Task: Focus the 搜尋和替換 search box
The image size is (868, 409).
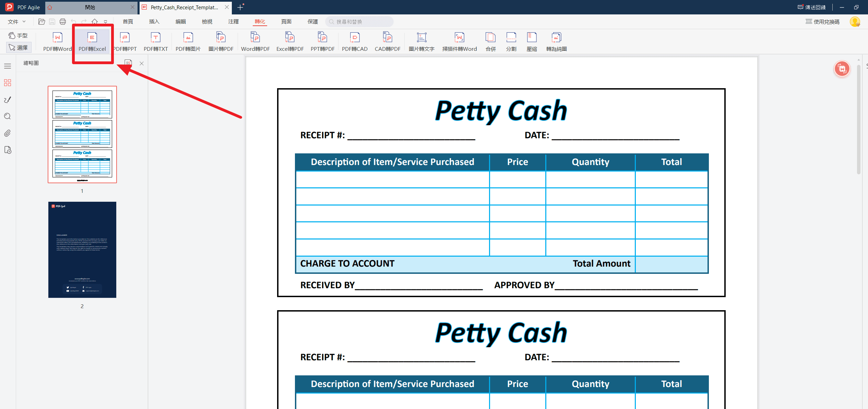Action: point(359,22)
